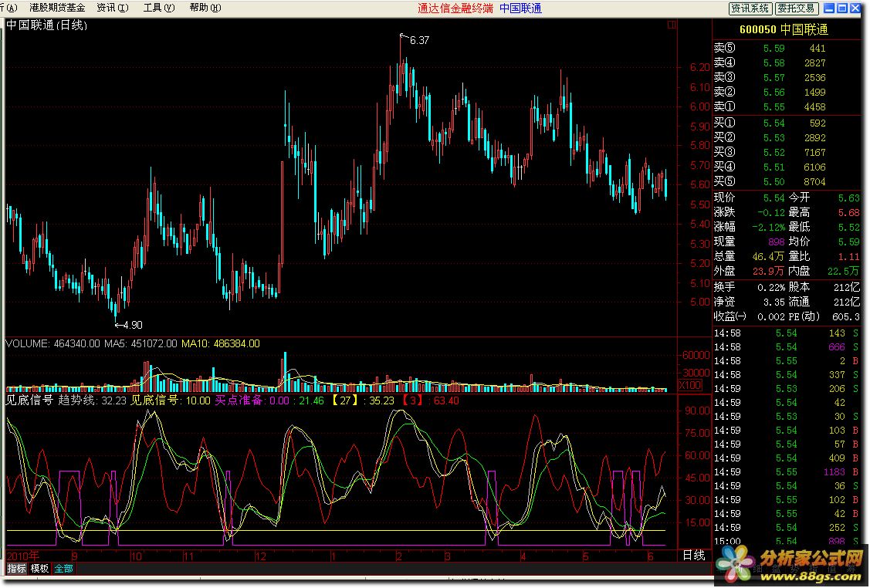
Task: Click the 涨跌 value -0.12
Action: click(770, 212)
